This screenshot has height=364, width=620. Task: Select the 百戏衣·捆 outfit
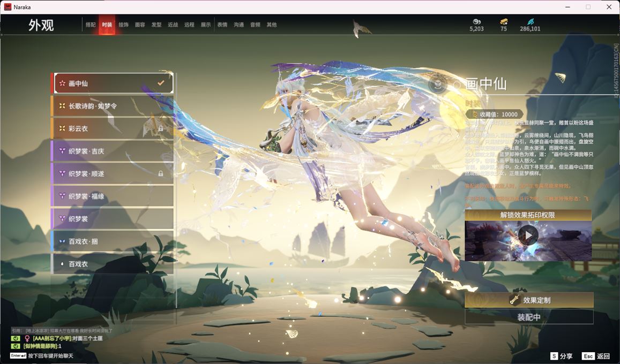113,241
